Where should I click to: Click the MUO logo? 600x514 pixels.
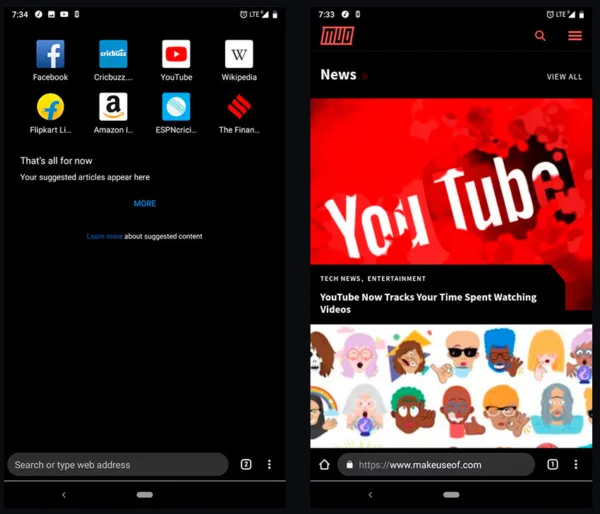[337, 36]
